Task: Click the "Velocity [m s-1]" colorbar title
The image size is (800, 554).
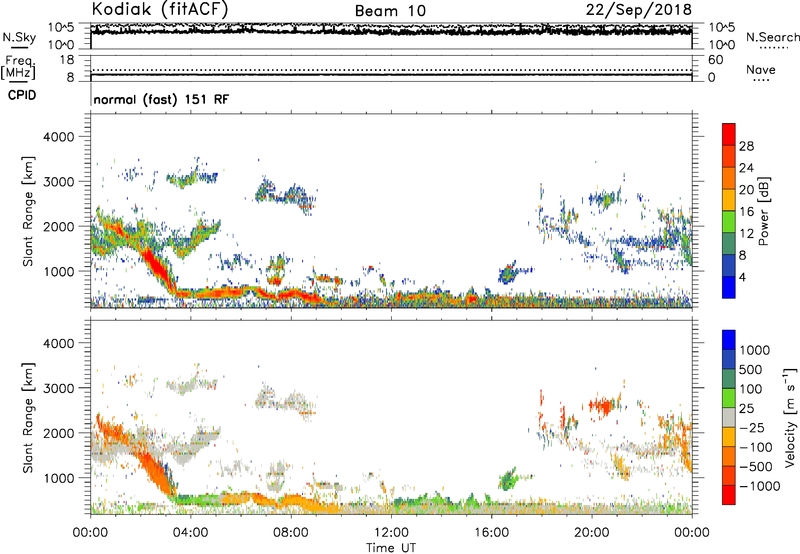Action: click(790, 417)
